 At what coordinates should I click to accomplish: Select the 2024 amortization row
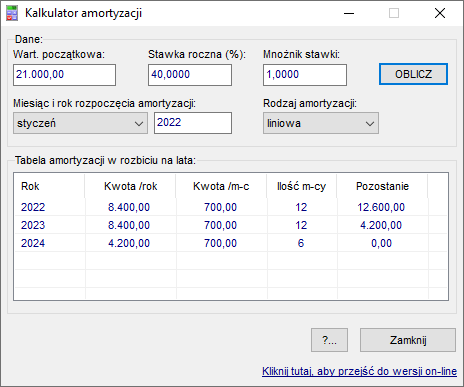coord(231,243)
